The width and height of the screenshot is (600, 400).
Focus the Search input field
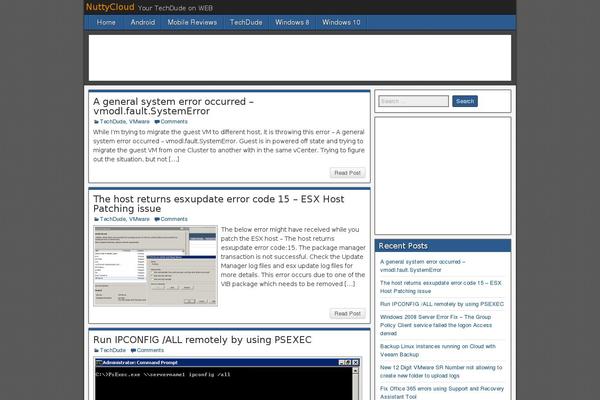click(414, 101)
